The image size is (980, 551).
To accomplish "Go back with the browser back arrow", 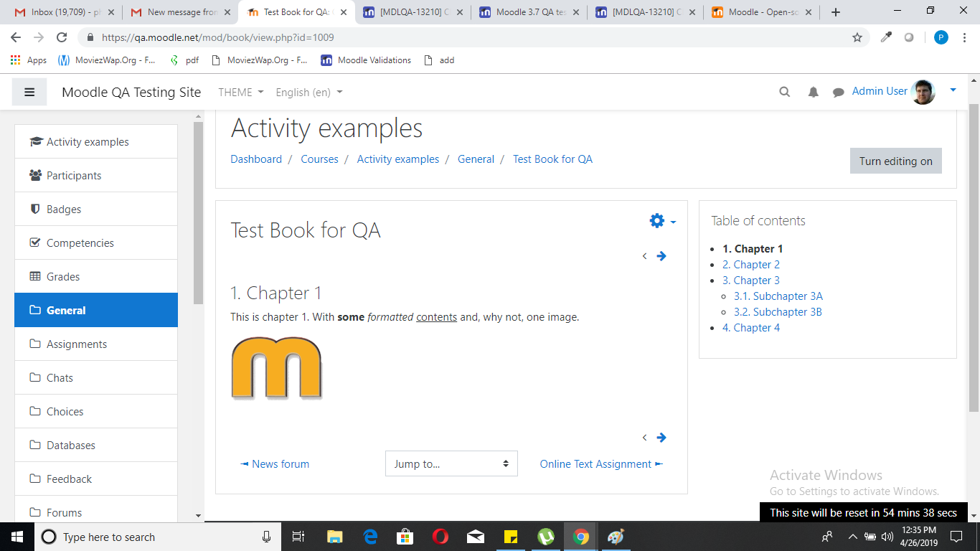I will click(16, 37).
